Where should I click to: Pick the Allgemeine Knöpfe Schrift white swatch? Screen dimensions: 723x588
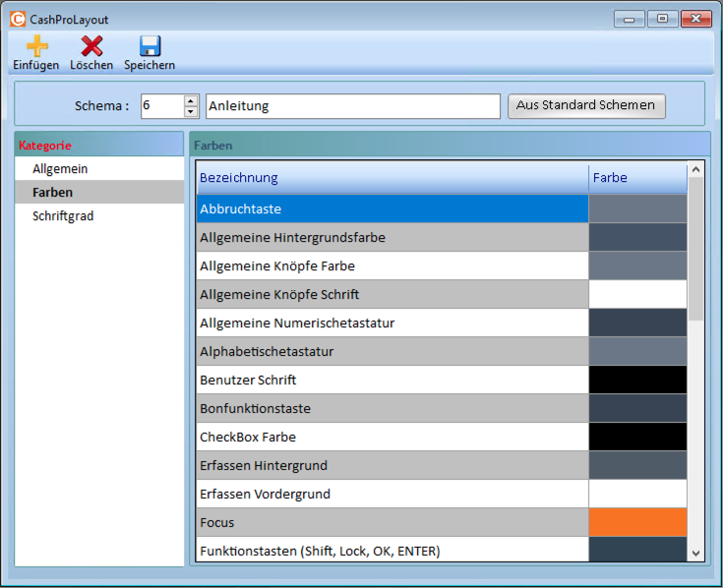(637, 294)
